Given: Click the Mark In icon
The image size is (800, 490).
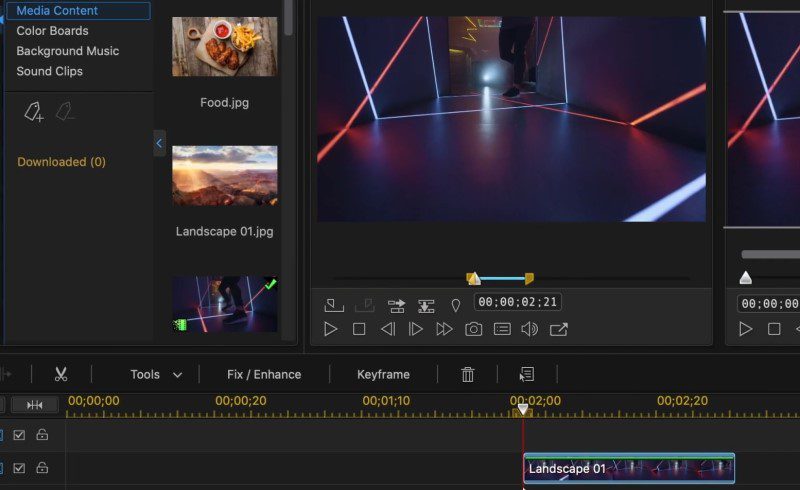Looking at the screenshot, I should (x=334, y=305).
